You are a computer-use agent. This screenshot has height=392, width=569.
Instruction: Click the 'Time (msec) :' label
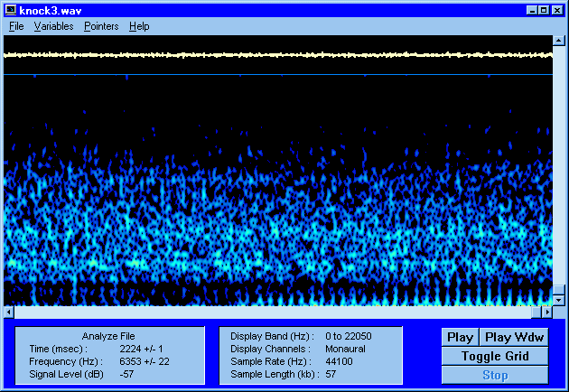click(59, 349)
